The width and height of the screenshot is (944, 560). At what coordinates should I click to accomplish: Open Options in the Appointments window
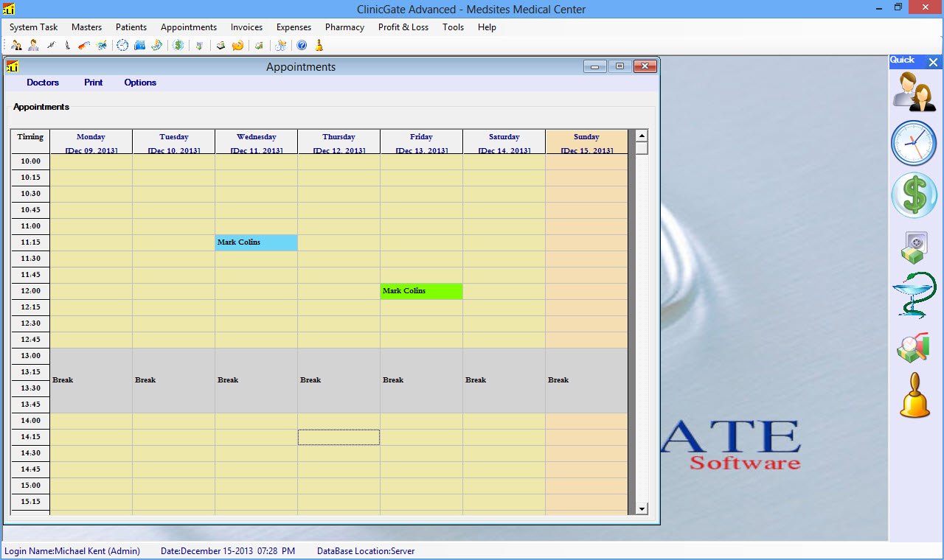click(140, 83)
